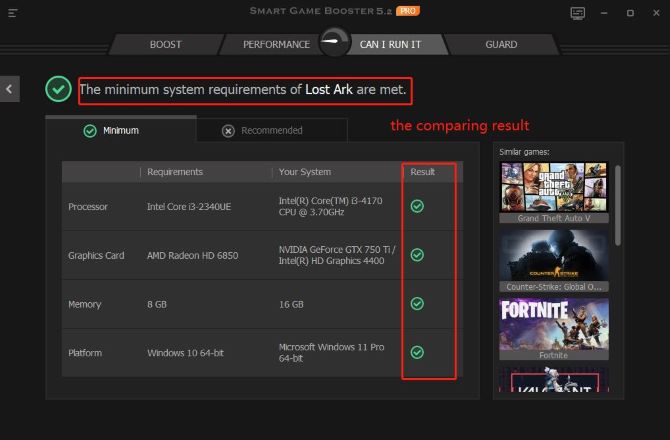Viewport: 670px width, 440px height.
Task: Click the Intel(R) Core(TM) i3-4170 system value
Action: point(331,206)
